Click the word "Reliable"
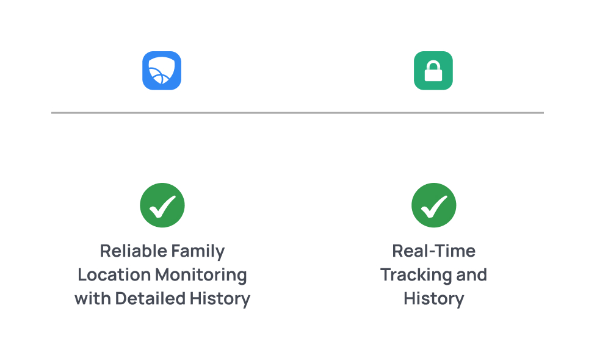 coord(132,251)
